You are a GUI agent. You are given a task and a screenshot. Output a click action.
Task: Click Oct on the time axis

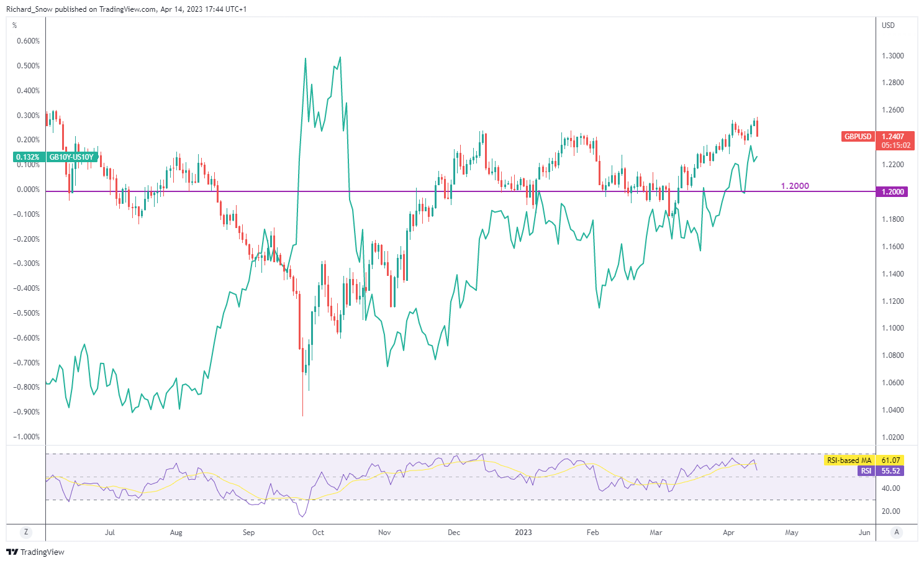coord(318,533)
